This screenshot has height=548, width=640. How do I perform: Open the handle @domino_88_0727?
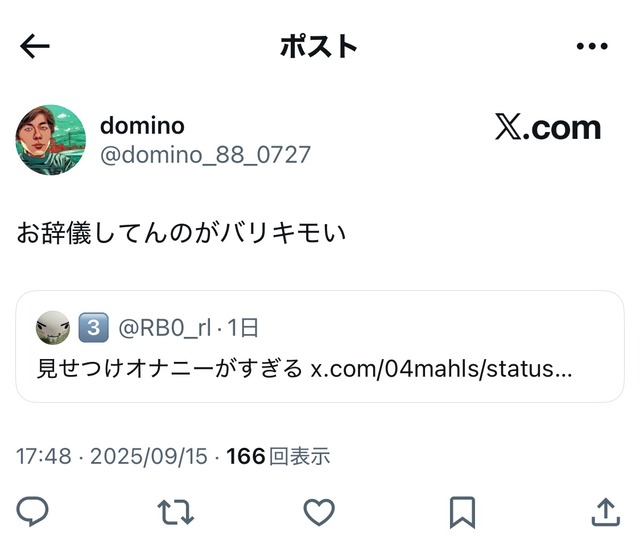coord(205,155)
